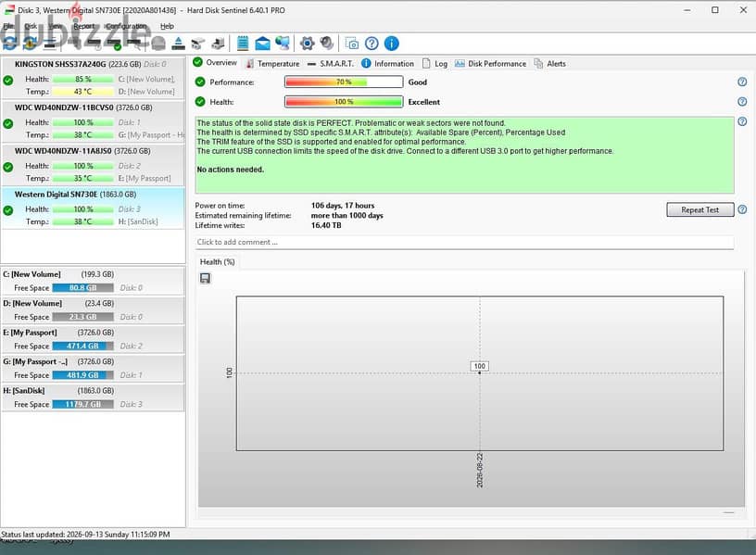Select the Western Digital SN730E disk
Viewport: 756px width, 555px height.
(x=93, y=208)
